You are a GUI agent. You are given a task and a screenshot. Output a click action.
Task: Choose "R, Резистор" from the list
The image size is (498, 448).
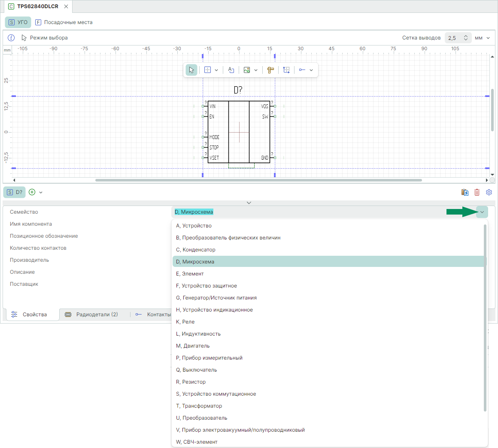point(191,382)
